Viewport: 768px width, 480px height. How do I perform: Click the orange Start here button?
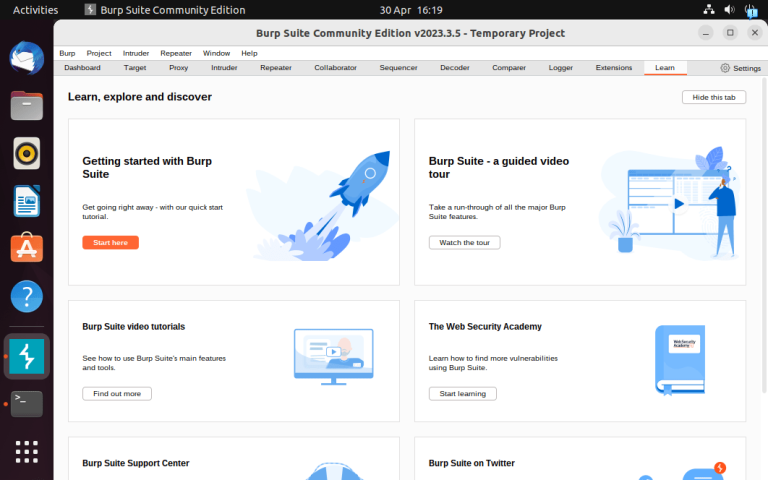[110, 242]
